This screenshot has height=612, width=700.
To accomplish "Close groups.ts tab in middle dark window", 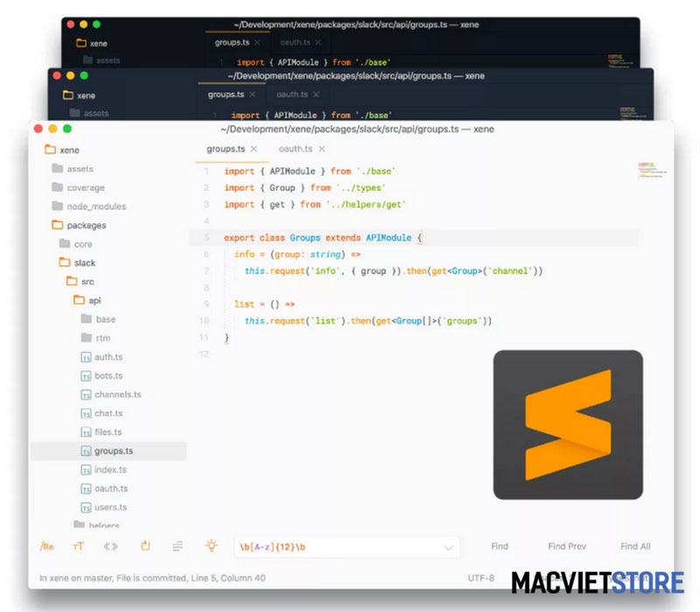I will pyautogui.click(x=252, y=95).
